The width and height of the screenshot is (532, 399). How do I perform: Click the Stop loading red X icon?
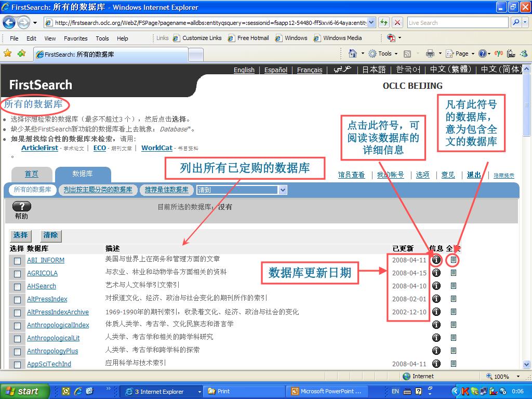tap(397, 23)
